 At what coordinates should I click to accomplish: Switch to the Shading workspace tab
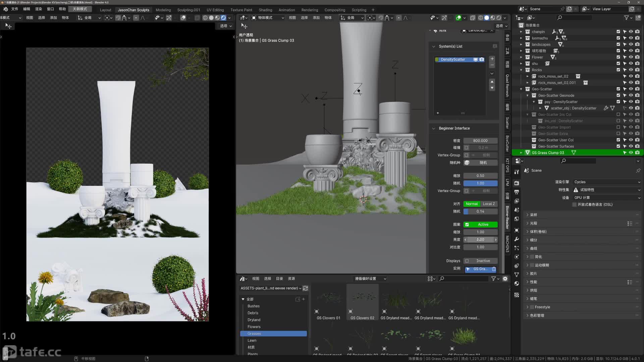coord(265,10)
